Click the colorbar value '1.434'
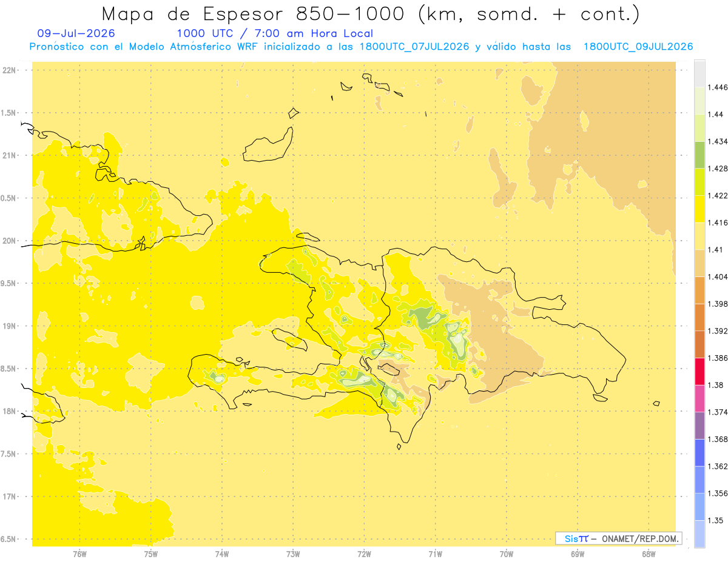 click(x=718, y=141)
